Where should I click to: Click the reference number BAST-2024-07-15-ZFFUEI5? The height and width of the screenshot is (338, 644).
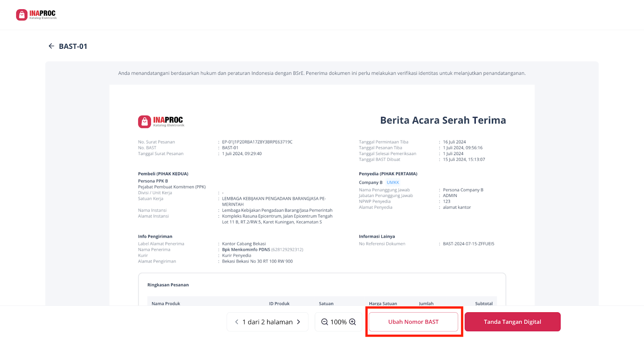point(469,244)
